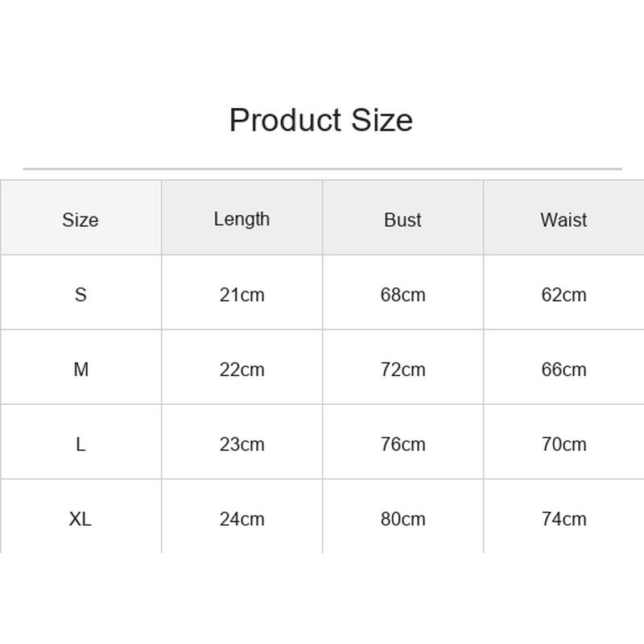Select the 62cm waist cell
644x644 pixels.
564,295
